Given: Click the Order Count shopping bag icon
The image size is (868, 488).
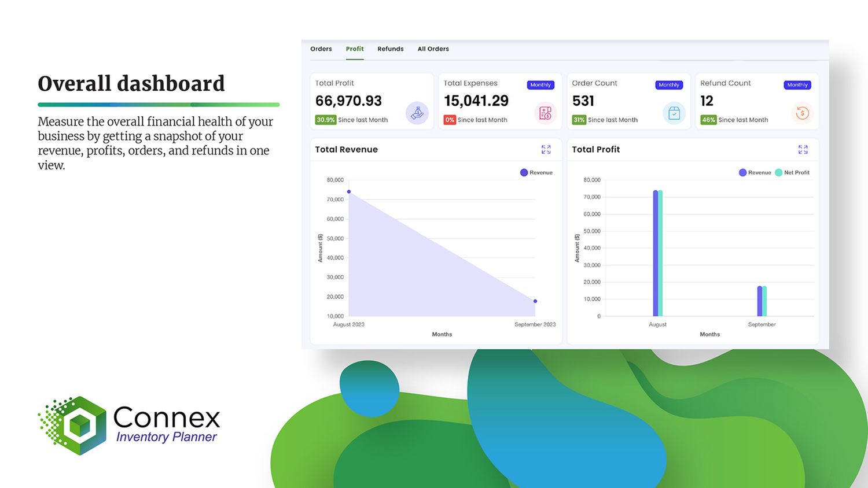Looking at the screenshot, I should coord(674,113).
